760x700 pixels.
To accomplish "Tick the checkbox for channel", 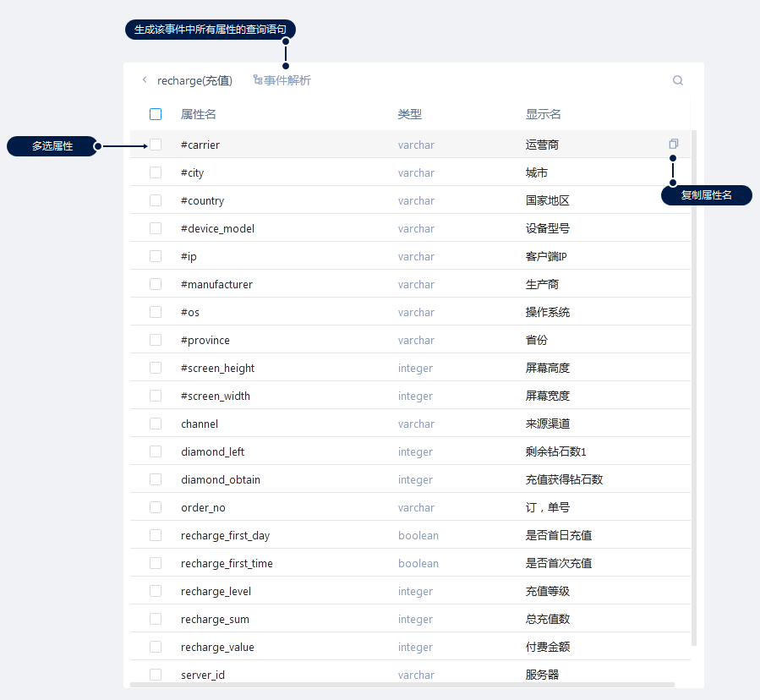I will (156, 424).
